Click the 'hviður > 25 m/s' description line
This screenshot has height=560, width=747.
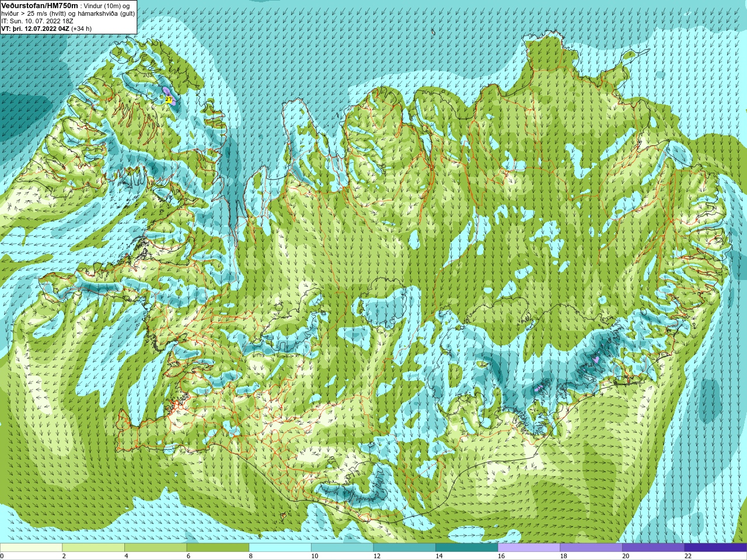tap(68, 13)
